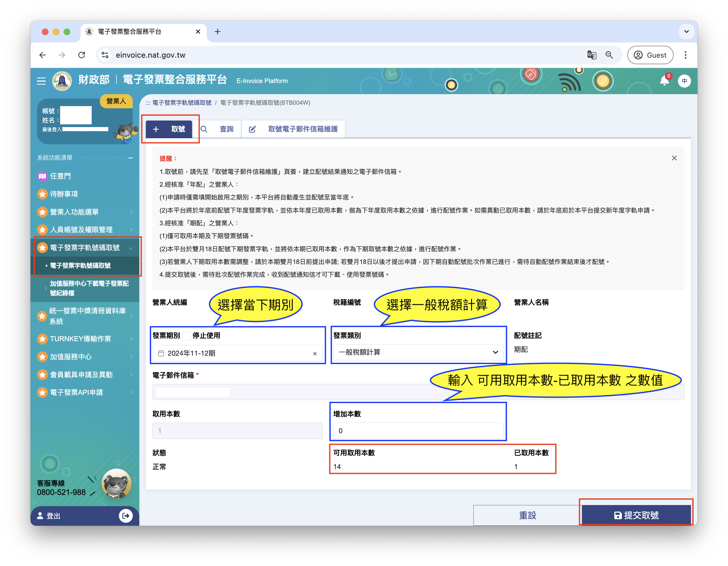This screenshot has height=566, width=728.
Task: Select 電子發票字軌號碼取號 submenu item
Action: click(80, 266)
